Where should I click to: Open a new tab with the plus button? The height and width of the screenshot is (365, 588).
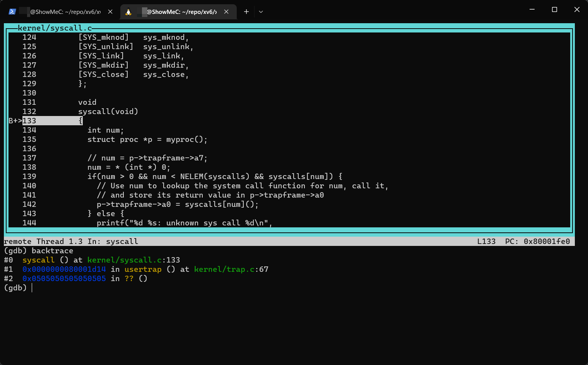coord(246,12)
